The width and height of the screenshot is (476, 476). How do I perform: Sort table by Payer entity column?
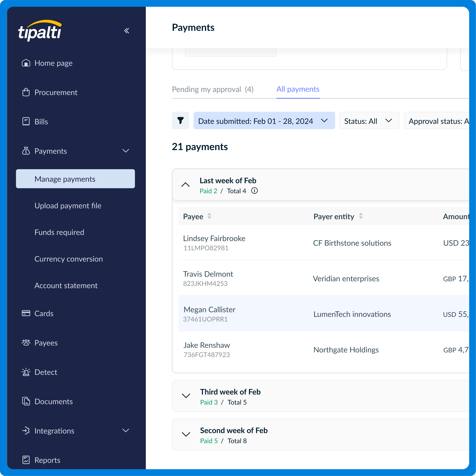(361, 216)
